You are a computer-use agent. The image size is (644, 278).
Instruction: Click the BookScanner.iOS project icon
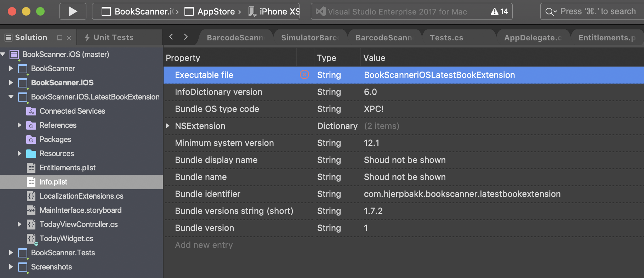(23, 83)
